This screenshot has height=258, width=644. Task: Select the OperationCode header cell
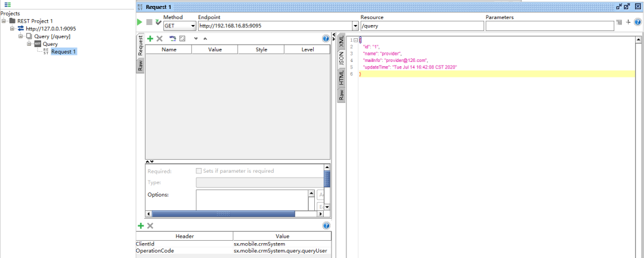(x=184, y=251)
